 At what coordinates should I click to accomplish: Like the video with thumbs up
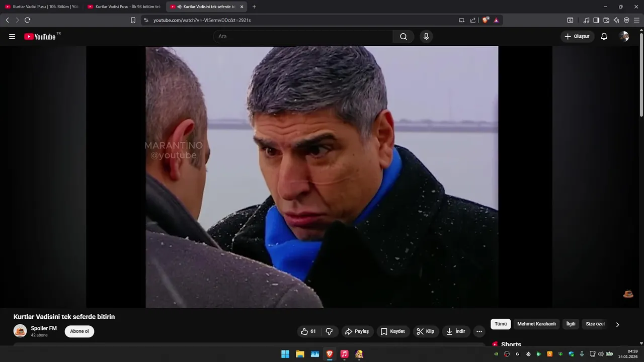coord(308,331)
